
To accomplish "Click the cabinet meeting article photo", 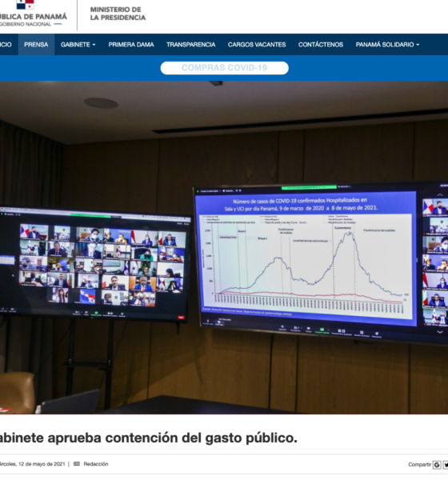I will pyautogui.click(x=224, y=247).
